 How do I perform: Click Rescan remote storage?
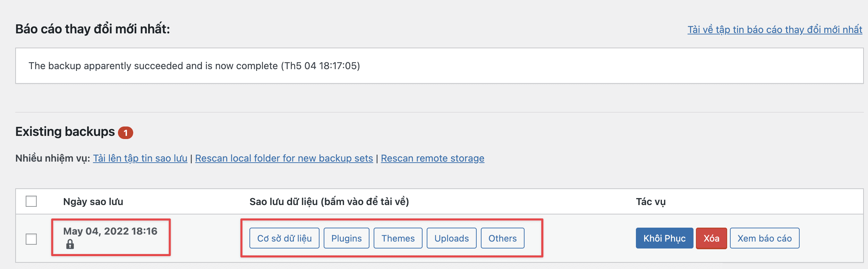(433, 158)
